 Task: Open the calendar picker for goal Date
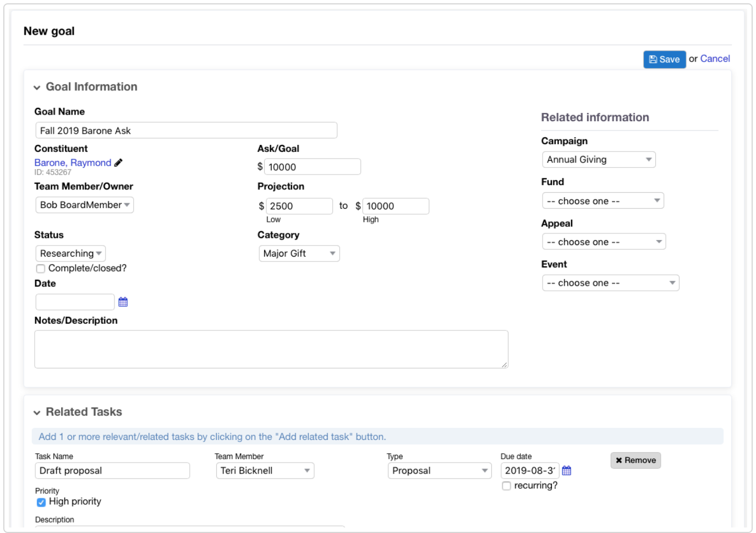pos(123,302)
